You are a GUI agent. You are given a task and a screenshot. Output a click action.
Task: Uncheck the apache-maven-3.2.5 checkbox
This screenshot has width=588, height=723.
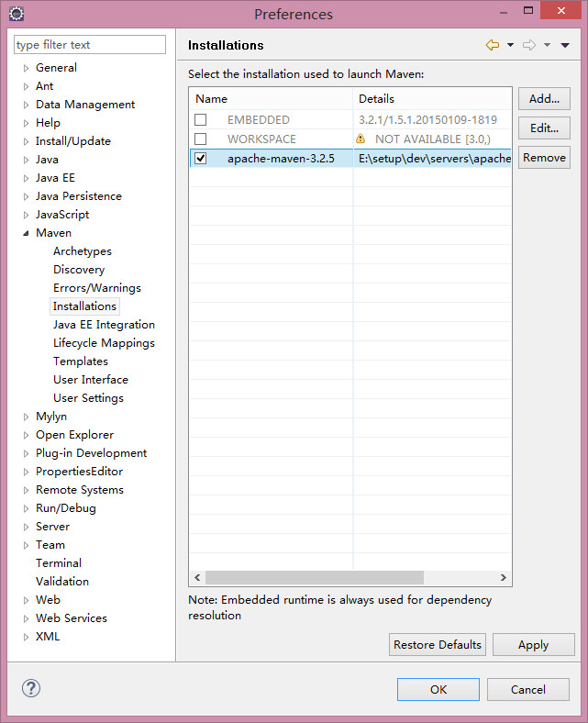tap(201, 158)
